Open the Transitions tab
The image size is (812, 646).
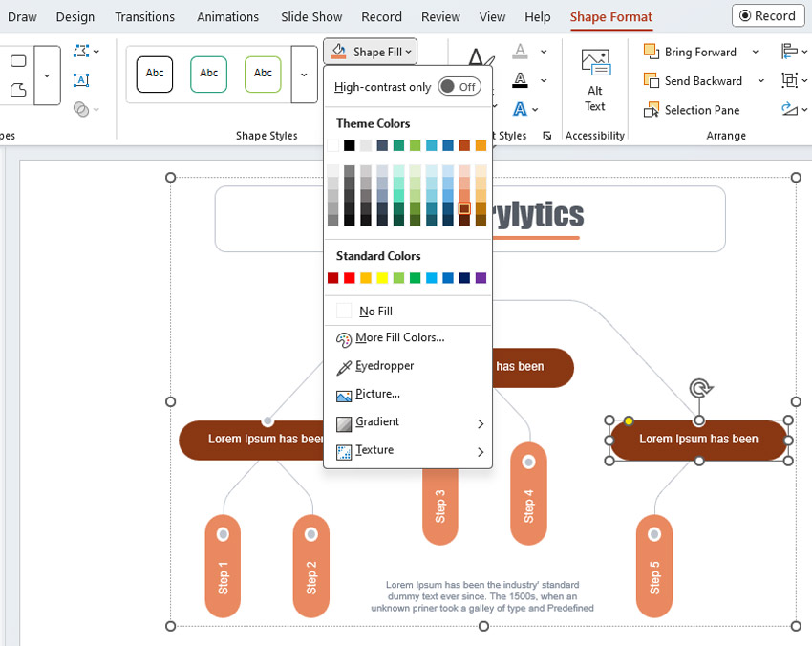pos(144,16)
